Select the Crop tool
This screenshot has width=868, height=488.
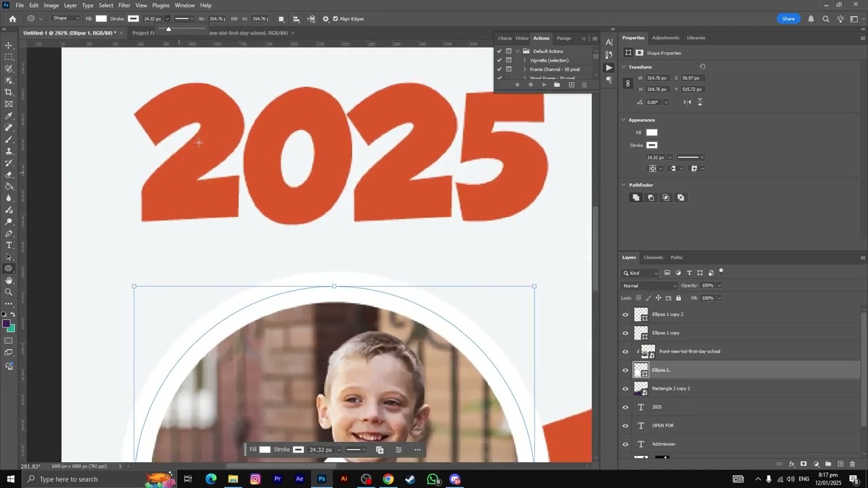[9, 92]
